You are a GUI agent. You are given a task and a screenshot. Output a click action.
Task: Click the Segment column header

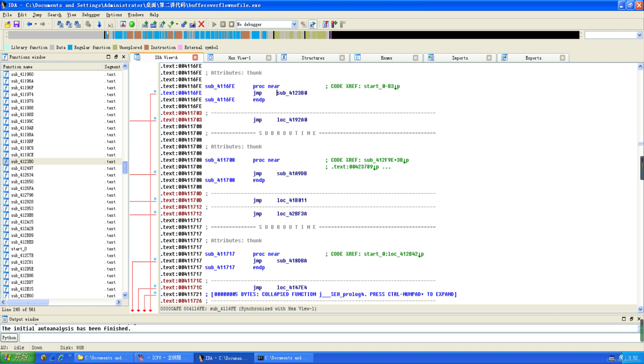(x=112, y=67)
